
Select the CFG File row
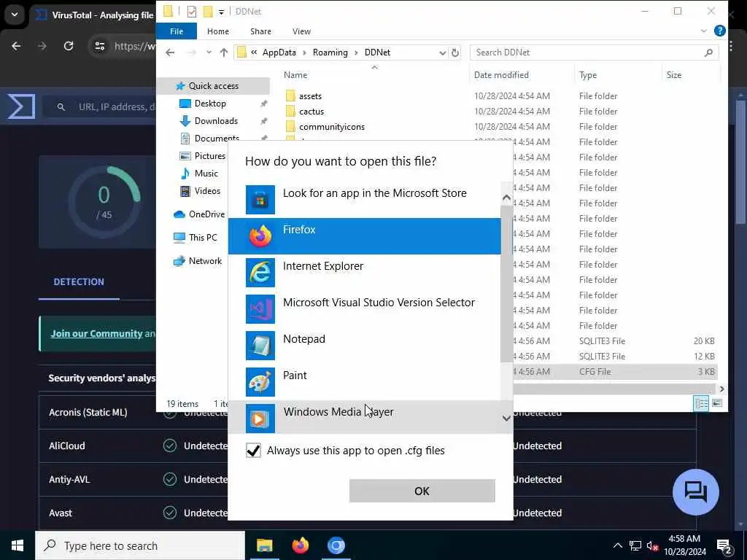click(614, 371)
